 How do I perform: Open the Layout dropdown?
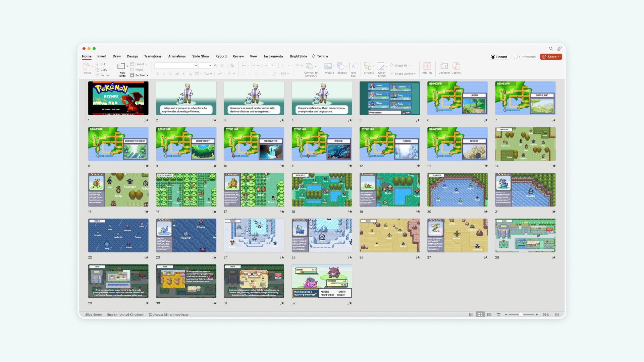[x=140, y=64]
